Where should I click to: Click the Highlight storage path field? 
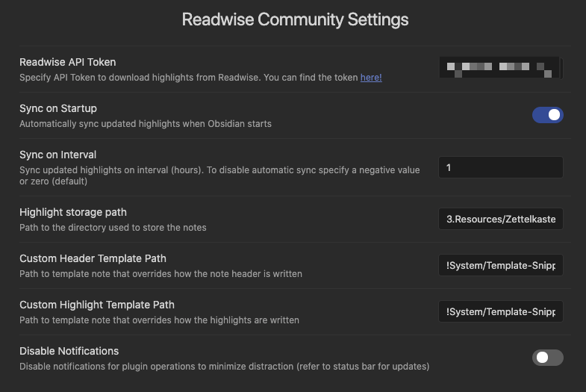point(501,219)
